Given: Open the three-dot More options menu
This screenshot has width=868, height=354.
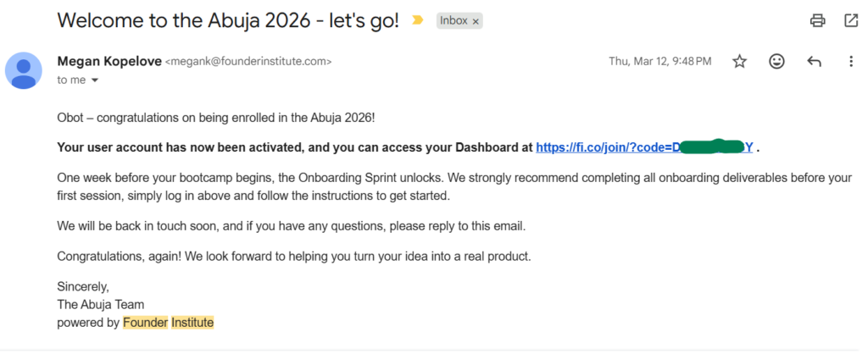Looking at the screenshot, I should coord(851,61).
